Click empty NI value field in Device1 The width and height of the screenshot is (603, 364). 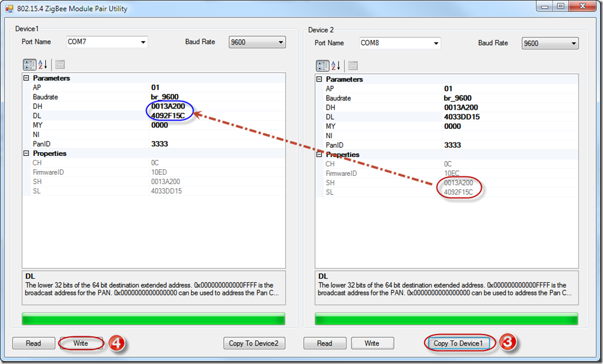tap(217, 135)
